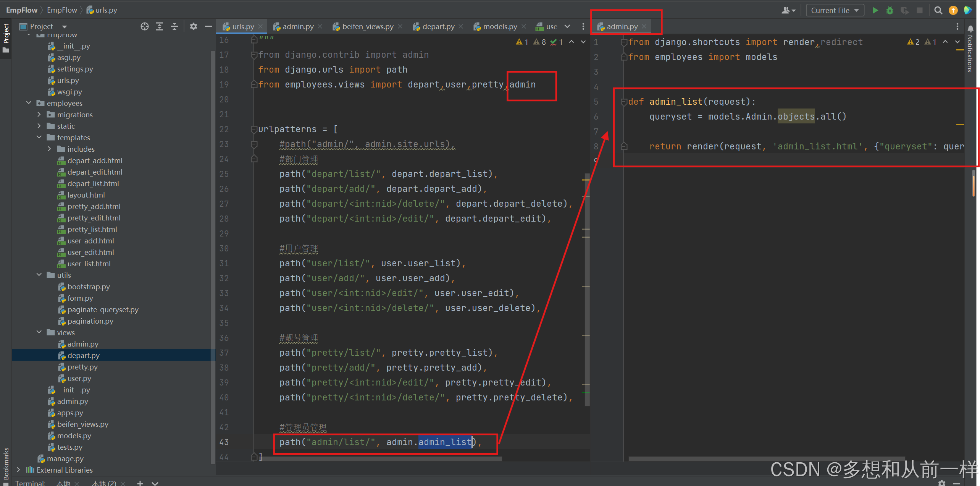
Task: Click the green Run button
Action: (875, 10)
